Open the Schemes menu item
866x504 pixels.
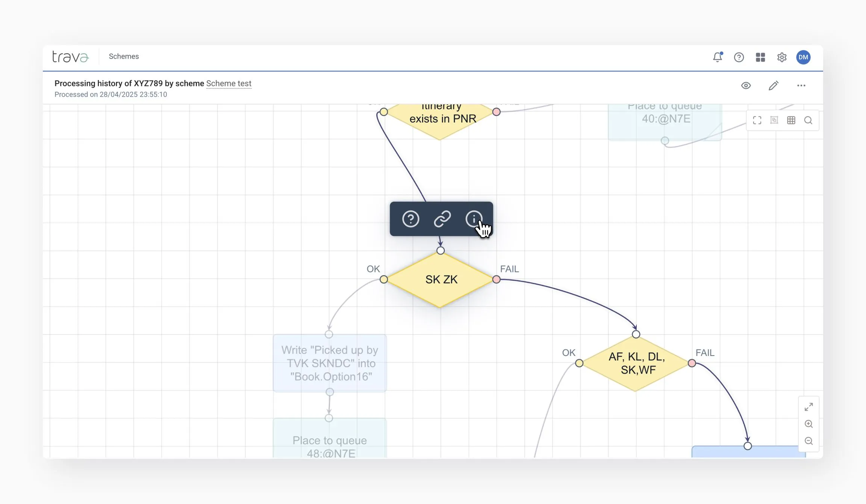click(124, 56)
